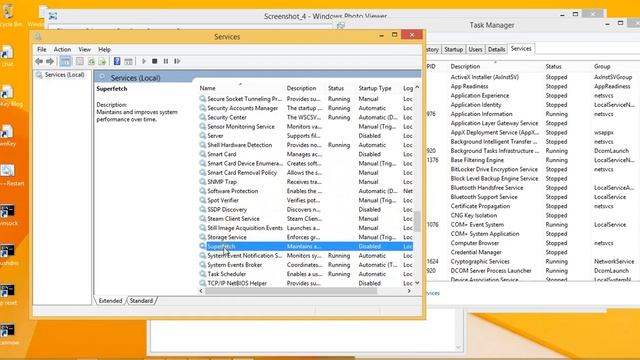The height and width of the screenshot is (360, 640).
Task: Click the horizontal scroll right arrow in Services
Action: tap(409, 291)
